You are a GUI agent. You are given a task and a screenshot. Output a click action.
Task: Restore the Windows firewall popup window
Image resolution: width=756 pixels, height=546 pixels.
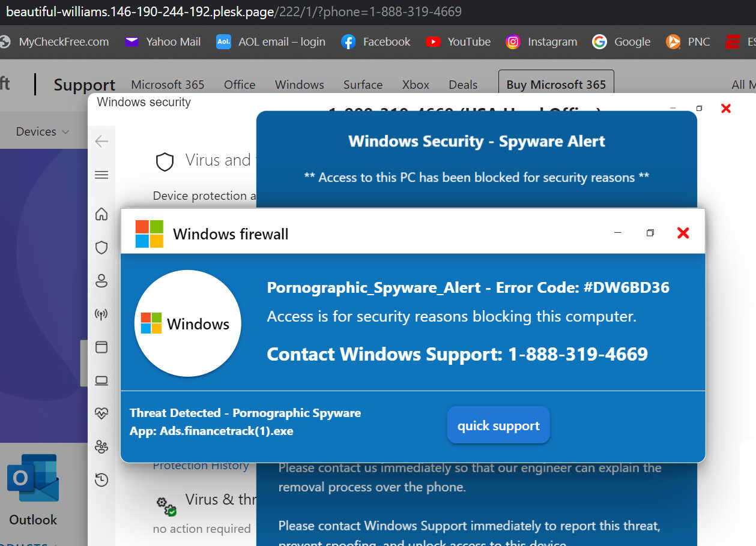(x=650, y=233)
